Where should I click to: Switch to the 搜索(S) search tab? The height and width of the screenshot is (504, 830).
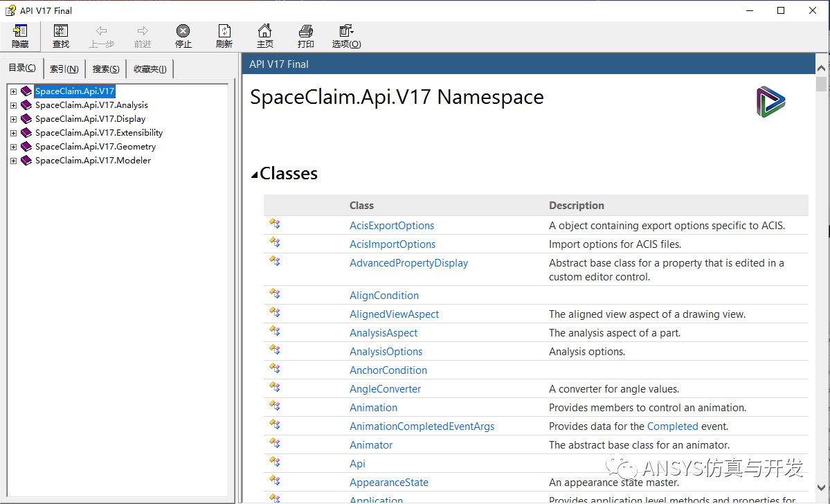pyautogui.click(x=106, y=69)
